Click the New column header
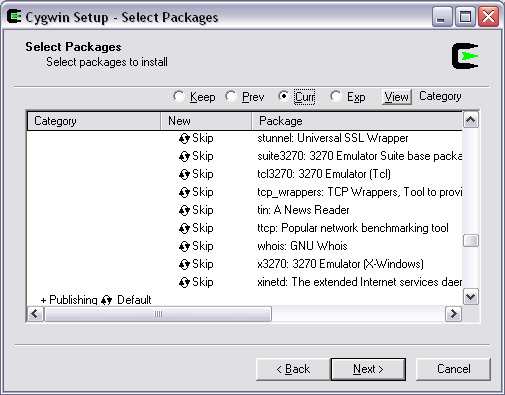The image size is (505, 395). click(206, 121)
